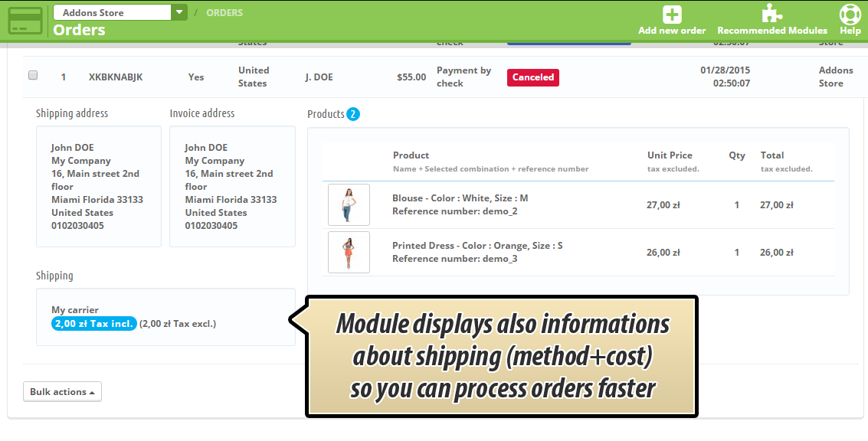Click the Canceled status badge

(532, 77)
